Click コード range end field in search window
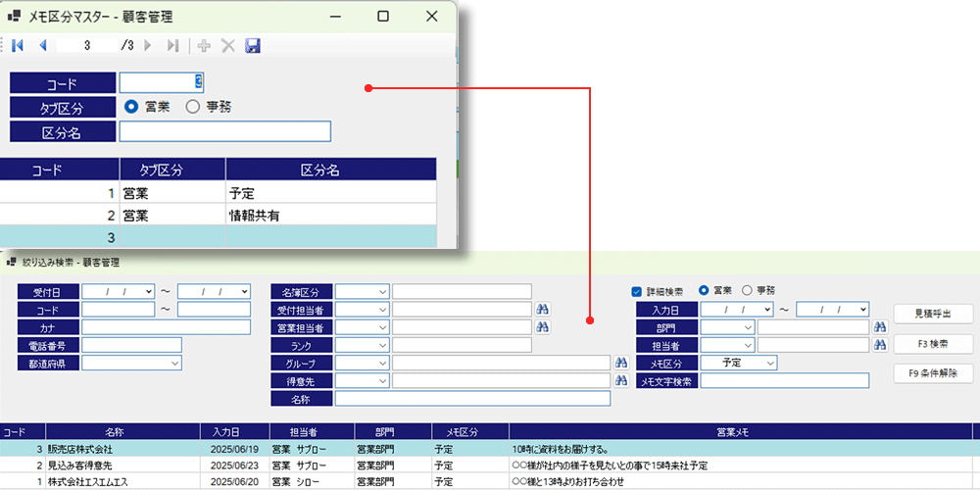980x490 pixels. [x=214, y=310]
